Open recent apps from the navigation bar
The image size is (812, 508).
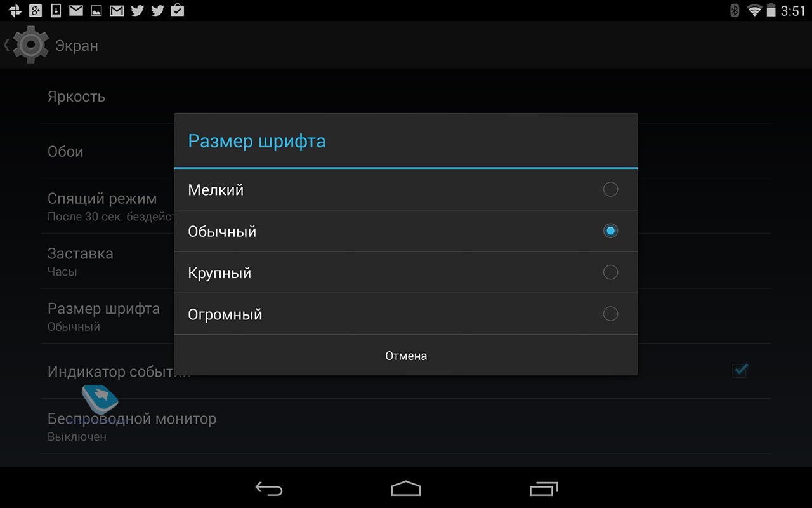(x=544, y=488)
